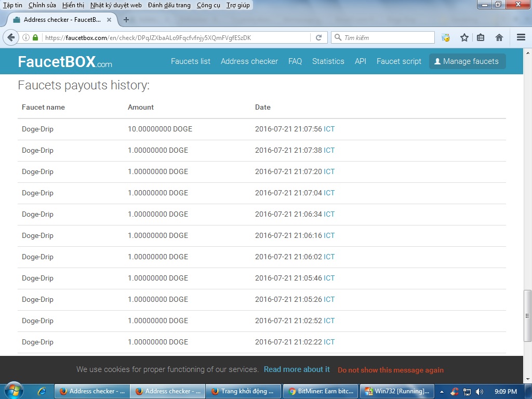The height and width of the screenshot is (399, 532).
Task: Show bookmarks list icon
Action: click(x=481, y=37)
